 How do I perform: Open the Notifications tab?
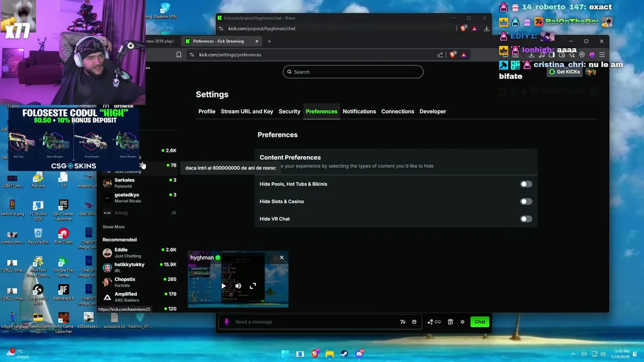point(359,112)
